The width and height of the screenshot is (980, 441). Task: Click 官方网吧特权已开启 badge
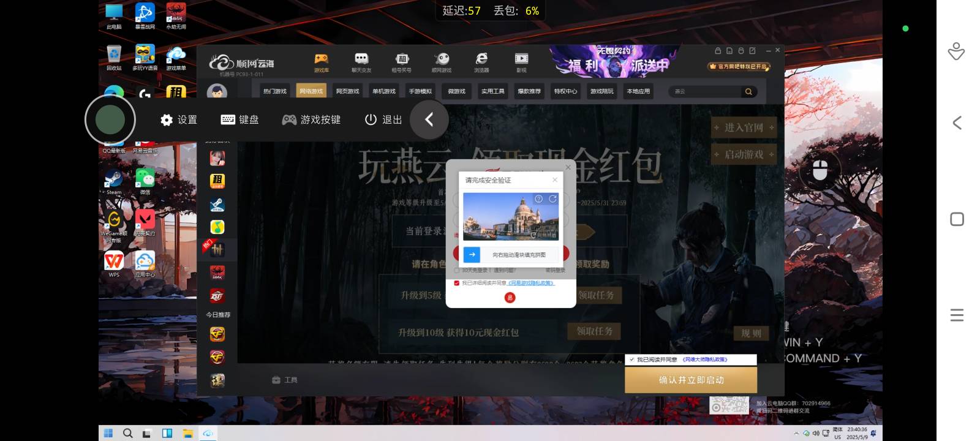pos(739,66)
